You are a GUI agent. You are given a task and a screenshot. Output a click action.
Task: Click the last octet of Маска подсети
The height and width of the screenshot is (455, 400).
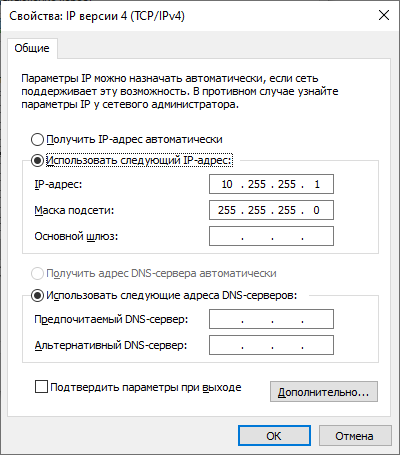coord(316,210)
